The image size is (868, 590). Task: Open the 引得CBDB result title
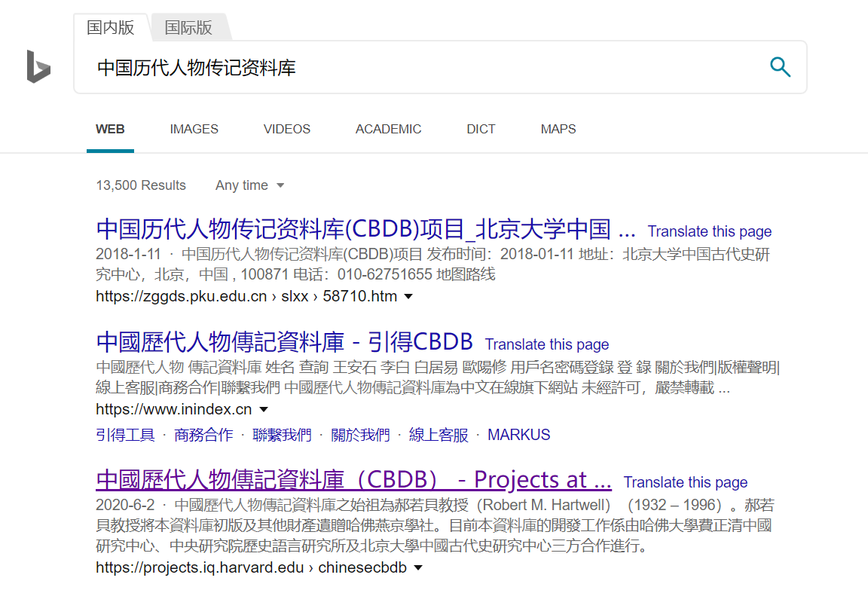coord(284,342)
